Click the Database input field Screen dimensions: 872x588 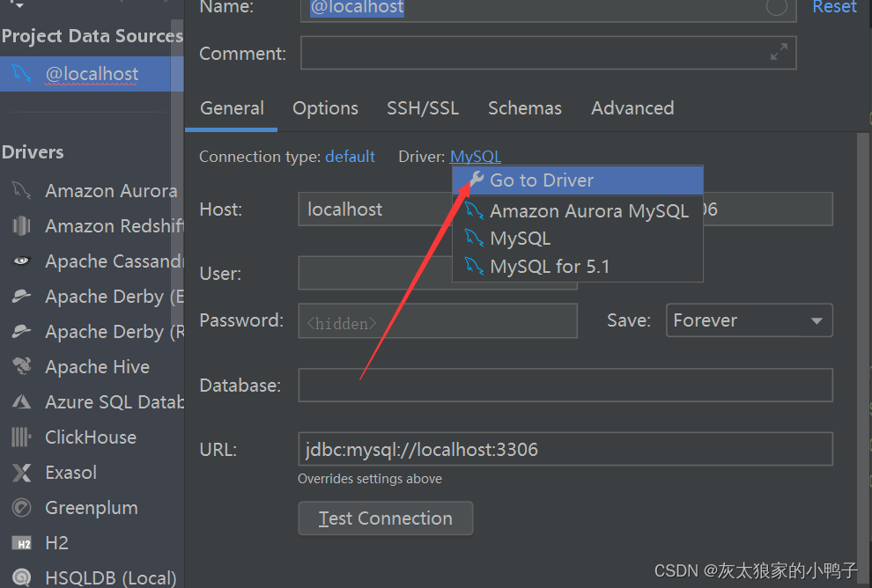point(565,385)
